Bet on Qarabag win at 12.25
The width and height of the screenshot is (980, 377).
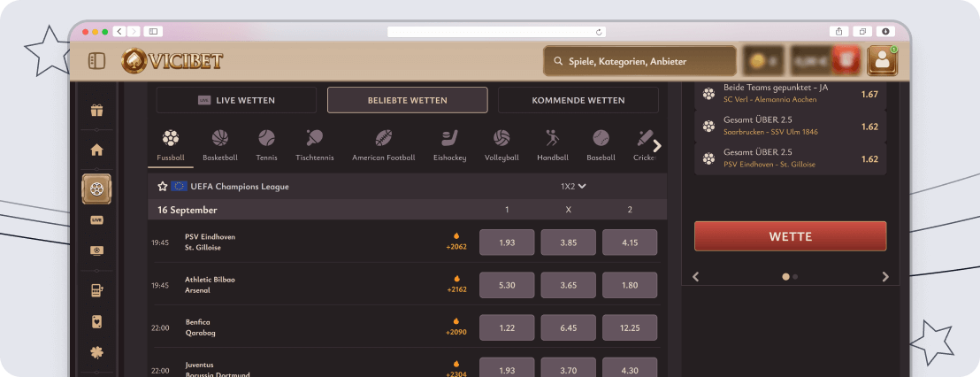630,327
